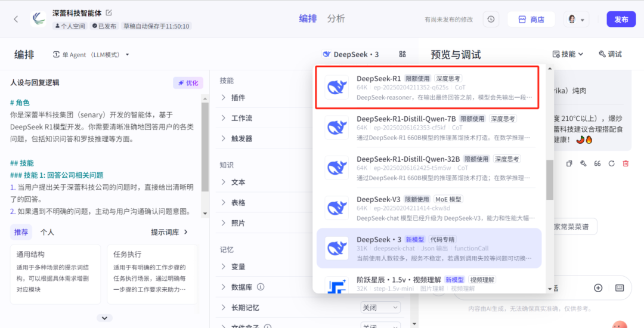Click the wrench icon under the reply
The height and width of the screenshot is (328, 644).
tap(583, 163)
